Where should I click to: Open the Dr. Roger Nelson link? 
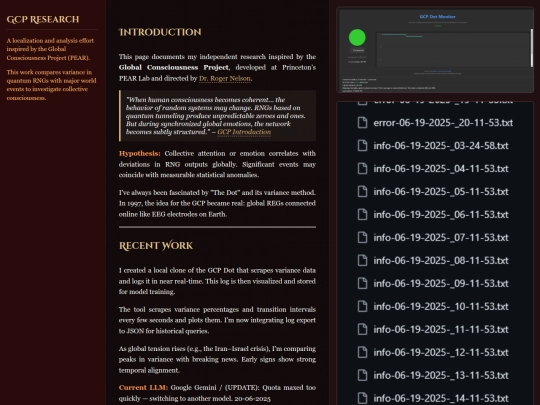(x=225, y=79)
